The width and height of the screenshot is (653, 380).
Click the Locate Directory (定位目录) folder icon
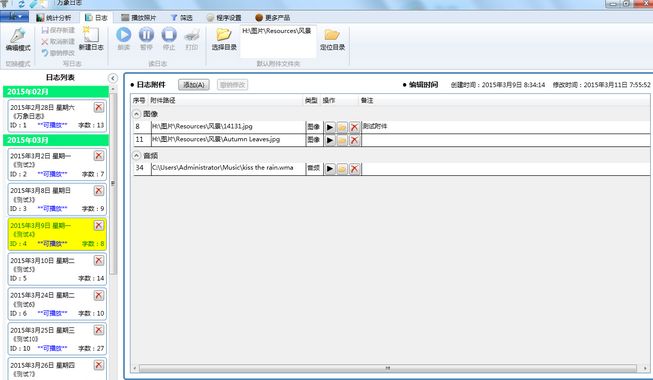tap(332, 35)
